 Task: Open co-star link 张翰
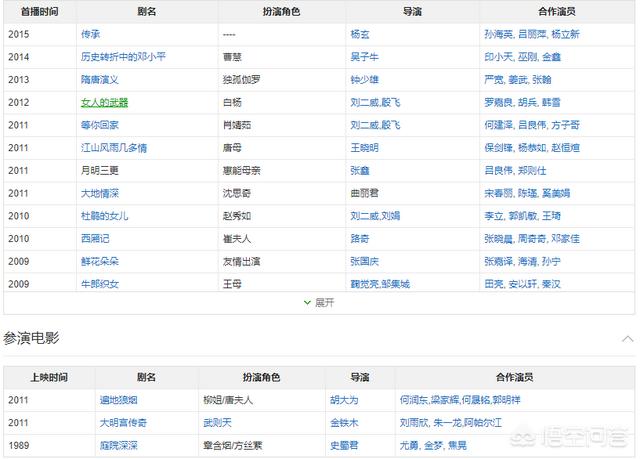tap(542, 80)
